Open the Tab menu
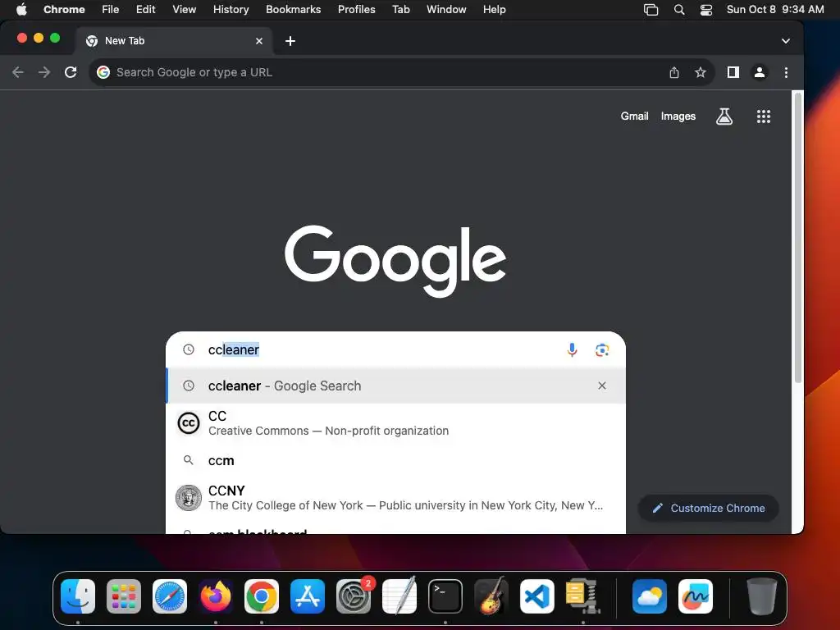The width and height of the screenshot is (840, 630). pos(400,10)
